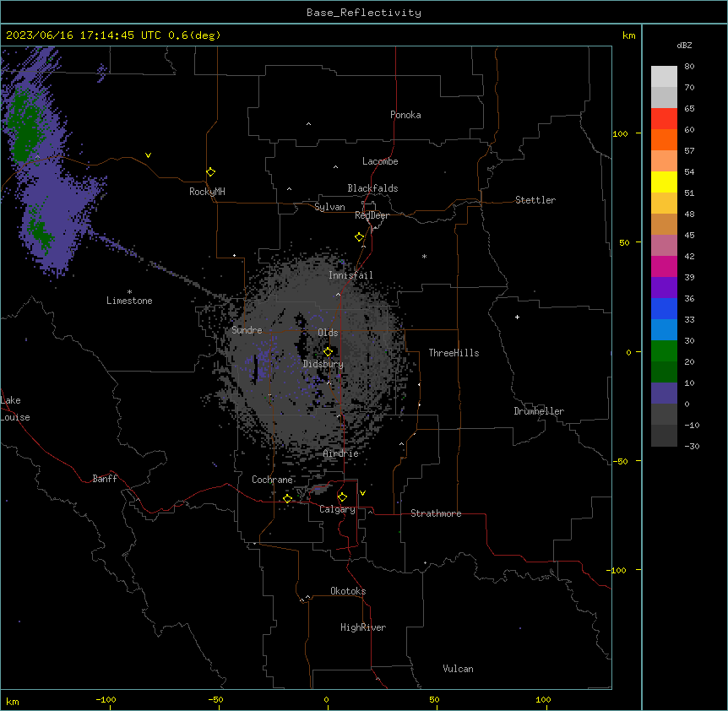
Task: Click the yellow V marker east of Calgary
Action: (x=362, y=493)
